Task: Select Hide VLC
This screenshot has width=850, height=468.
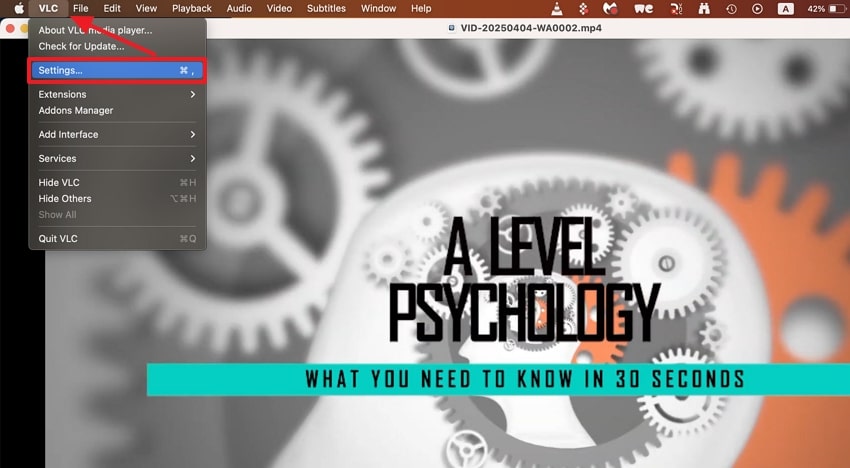Action: (x=117, y=183)
